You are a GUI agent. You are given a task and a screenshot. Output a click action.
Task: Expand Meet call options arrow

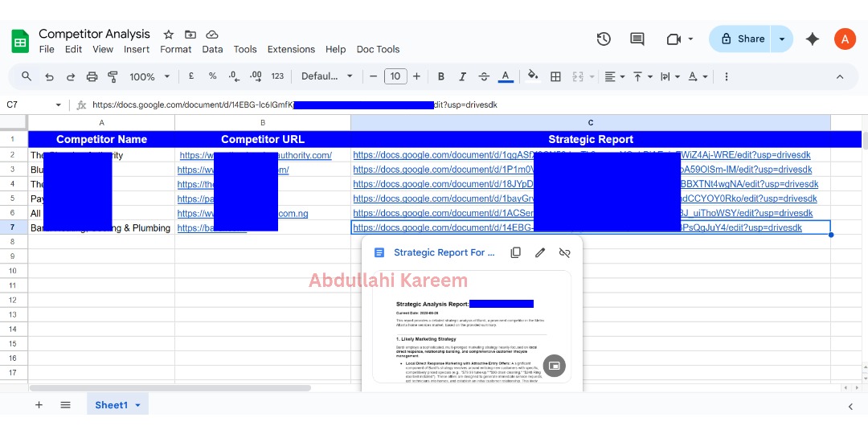point(690,39)
